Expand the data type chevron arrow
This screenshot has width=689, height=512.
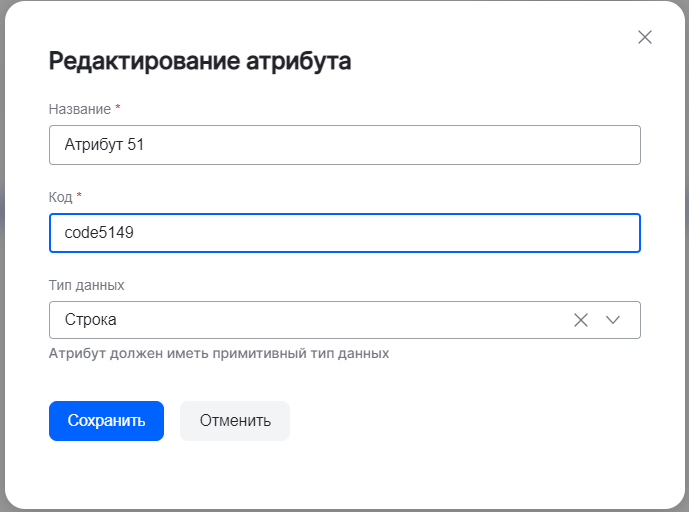(613, 320)
